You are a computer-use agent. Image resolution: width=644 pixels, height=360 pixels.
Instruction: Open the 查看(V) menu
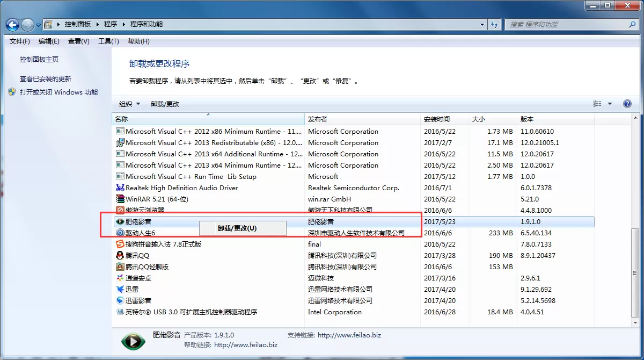(x=79, y=41)
